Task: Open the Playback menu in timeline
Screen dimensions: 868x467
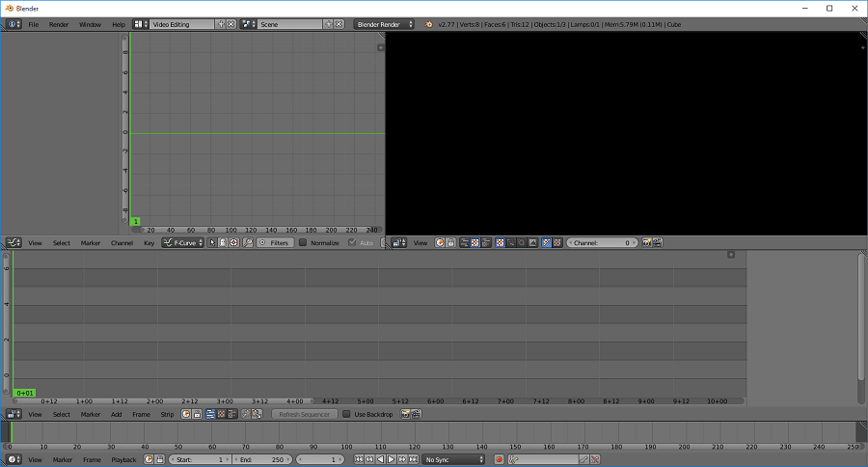Action: pyautogui.click(x=123, y=459)
